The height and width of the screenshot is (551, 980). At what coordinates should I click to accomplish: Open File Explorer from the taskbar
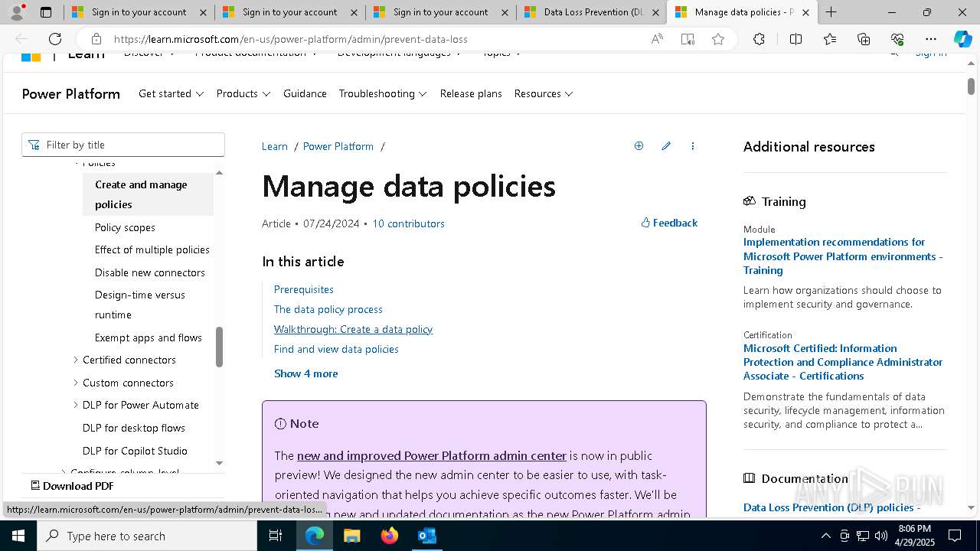351,536
